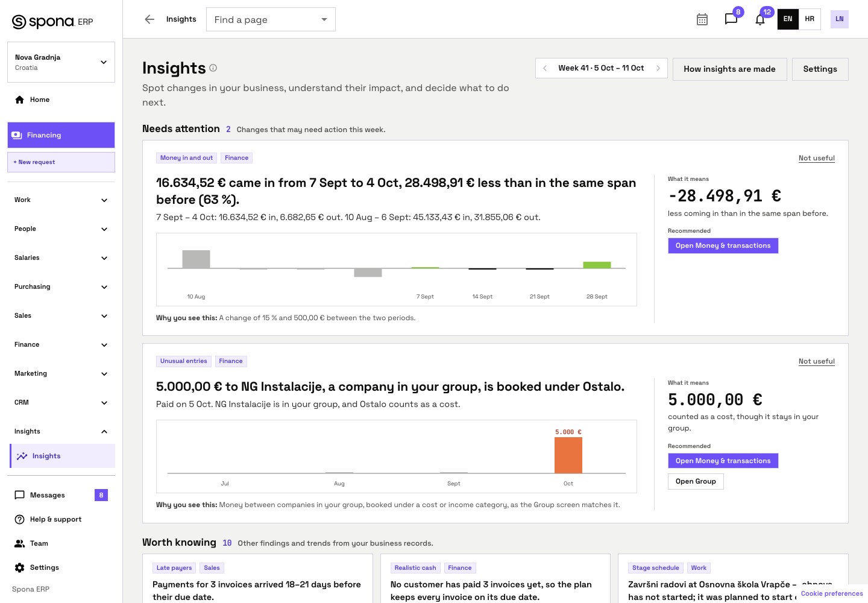This screenshot has height=603, width=868.
Task: Click the Late payers tag
Action: point(174,568)
